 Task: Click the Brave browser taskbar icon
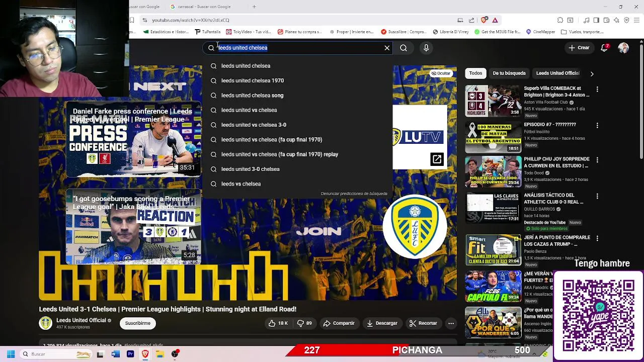pyautogui.click(x=145, y=354)
